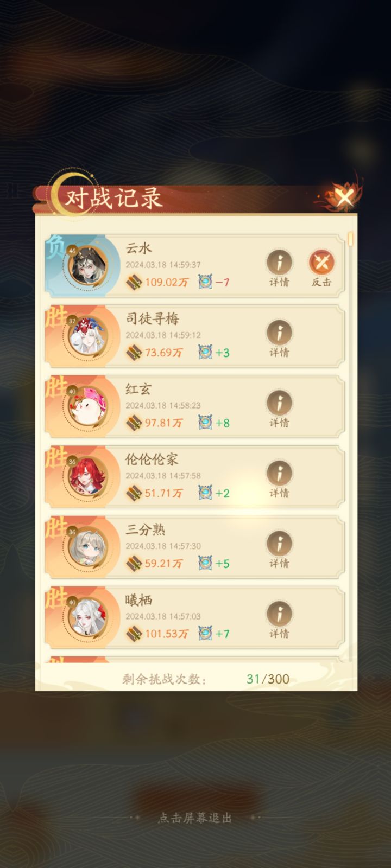
Task: Select 云水's avatar portrait
Action: coord(87,266)
